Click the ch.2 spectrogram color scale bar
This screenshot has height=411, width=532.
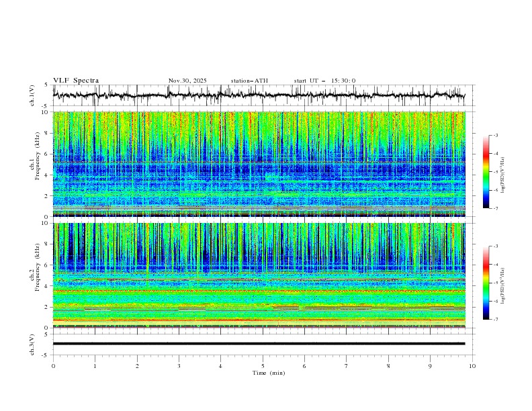[x=486, y=283]
